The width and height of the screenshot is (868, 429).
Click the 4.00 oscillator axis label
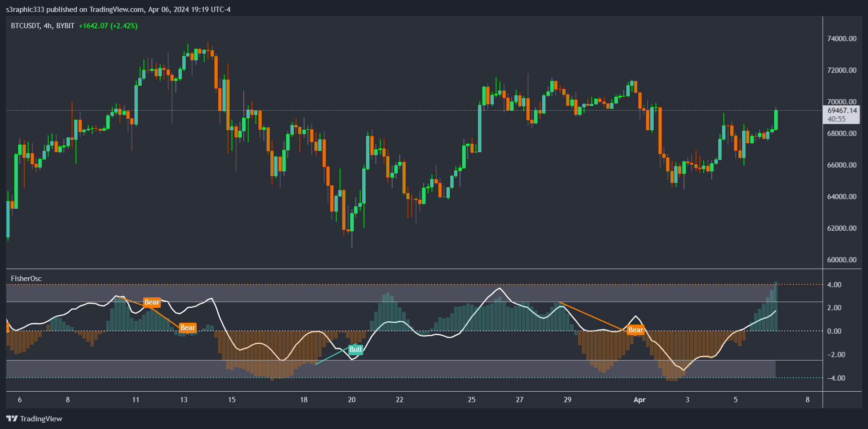[834, 285]
